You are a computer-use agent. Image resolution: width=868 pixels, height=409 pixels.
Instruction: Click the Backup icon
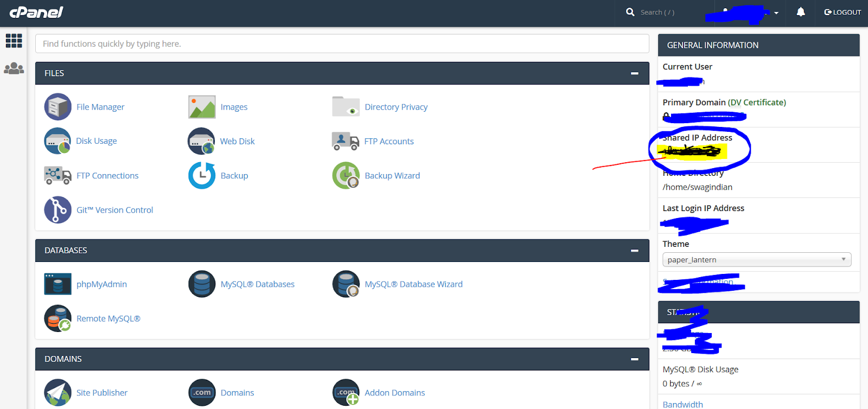202,176
